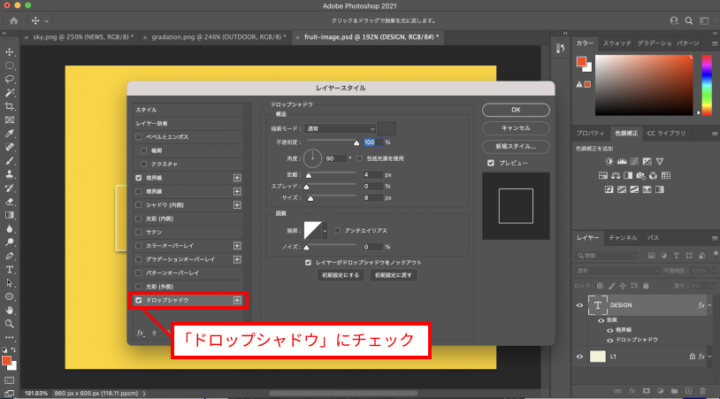Switch to the チャンネル tab
The width and height of the screenshot is (720, 399).
coord(623,238)
